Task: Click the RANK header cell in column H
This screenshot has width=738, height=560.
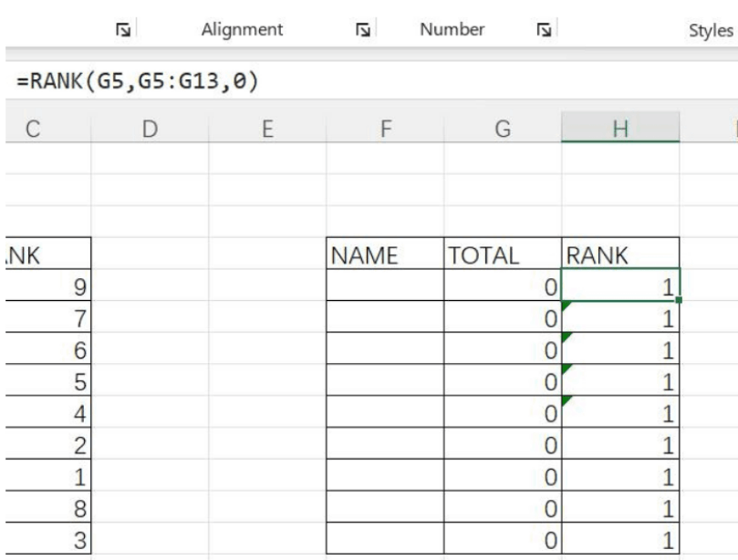Action: (620, 254)
